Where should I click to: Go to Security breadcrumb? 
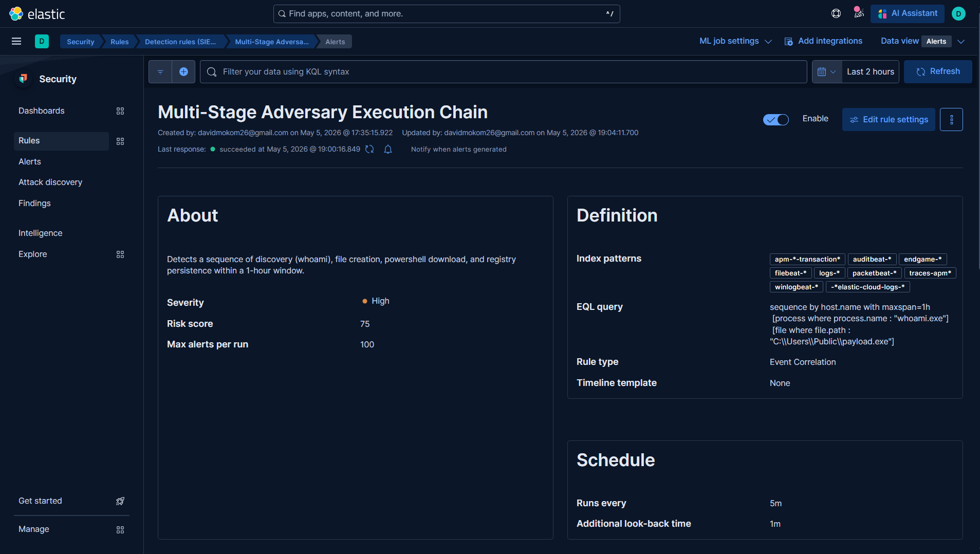[81, 42]
